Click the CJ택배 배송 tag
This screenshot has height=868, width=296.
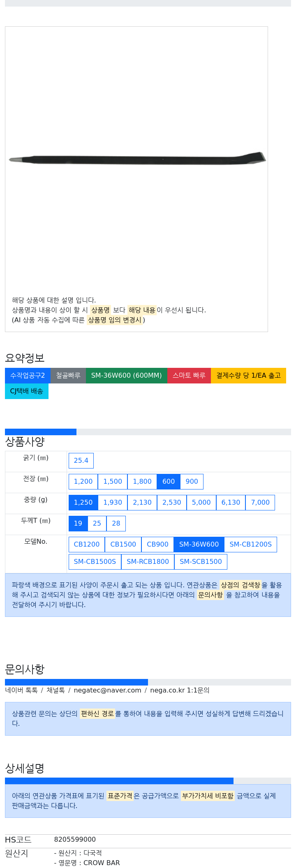[x=27, y=391]
